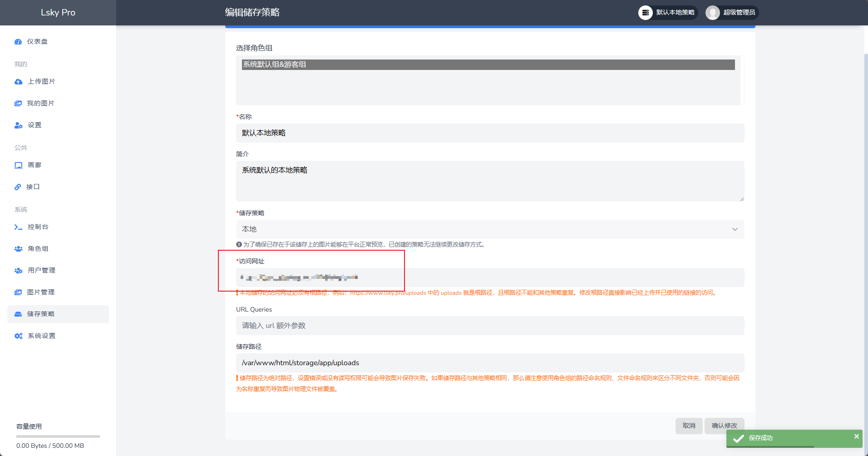
Task: Select 系统默认组&游客组 in role list
Action: 488,64
